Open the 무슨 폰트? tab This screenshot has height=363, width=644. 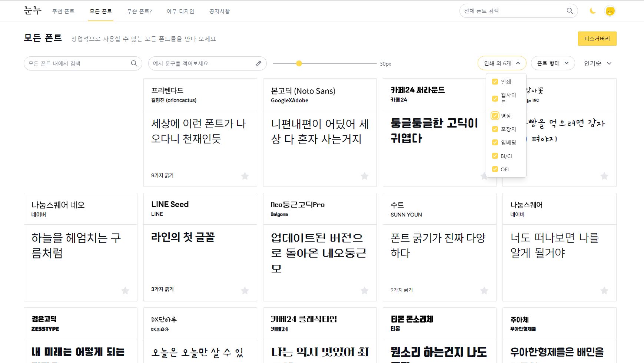[139, 11]
